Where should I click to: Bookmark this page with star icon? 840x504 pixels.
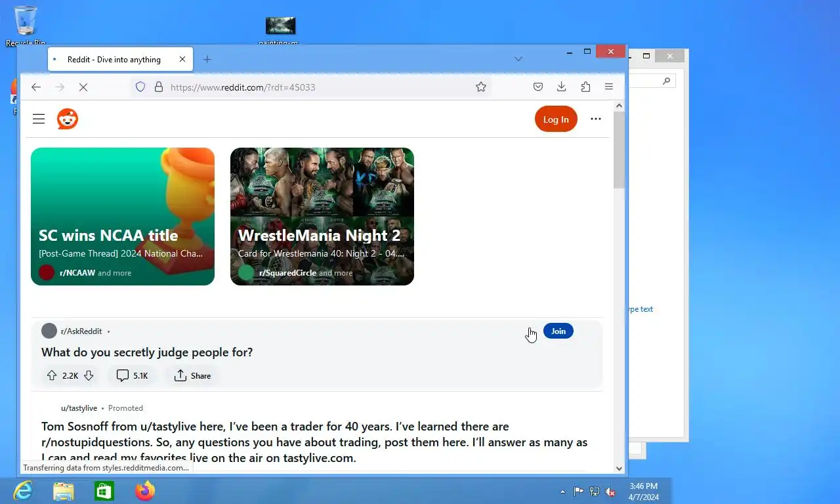481,87
